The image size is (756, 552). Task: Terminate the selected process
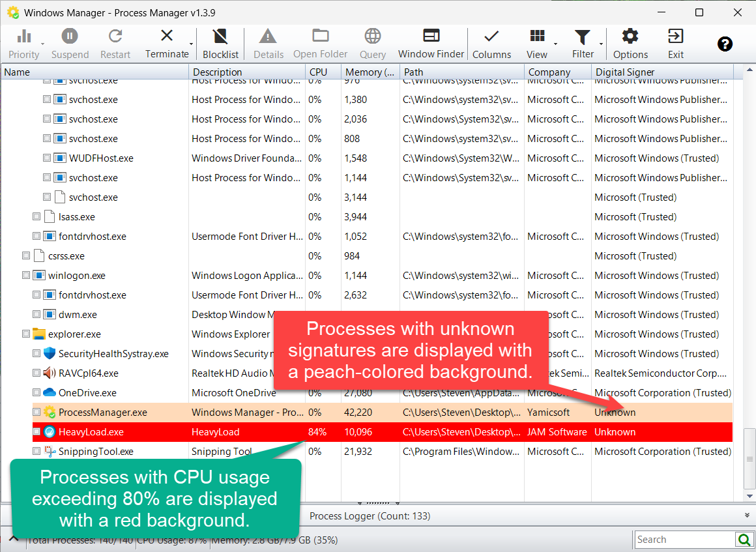[167, 44]
